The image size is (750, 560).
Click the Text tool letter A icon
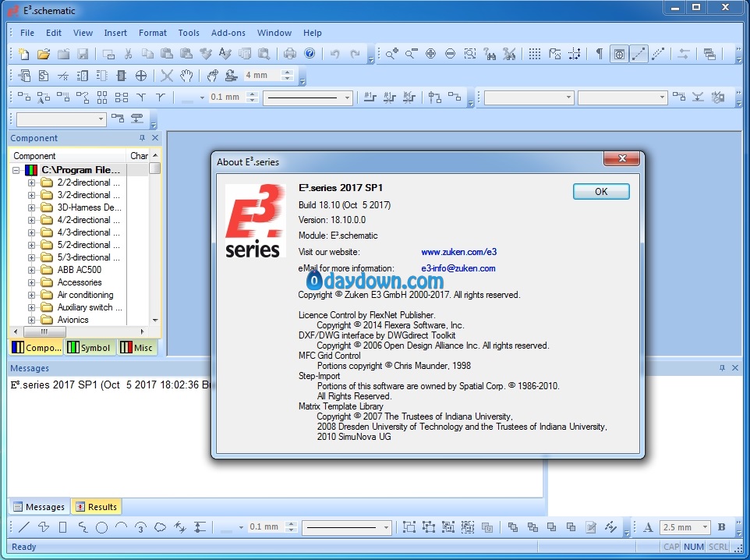(648, 527)
